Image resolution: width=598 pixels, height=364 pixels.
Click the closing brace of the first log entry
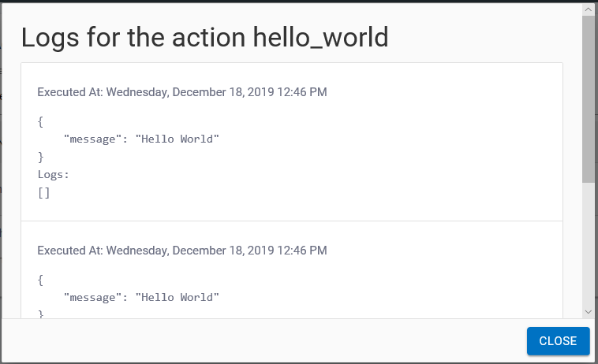41,157
